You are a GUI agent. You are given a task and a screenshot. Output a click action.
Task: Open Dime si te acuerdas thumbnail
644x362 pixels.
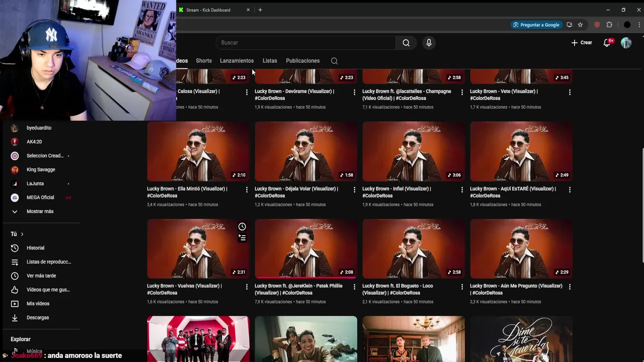tap(521, 339)
